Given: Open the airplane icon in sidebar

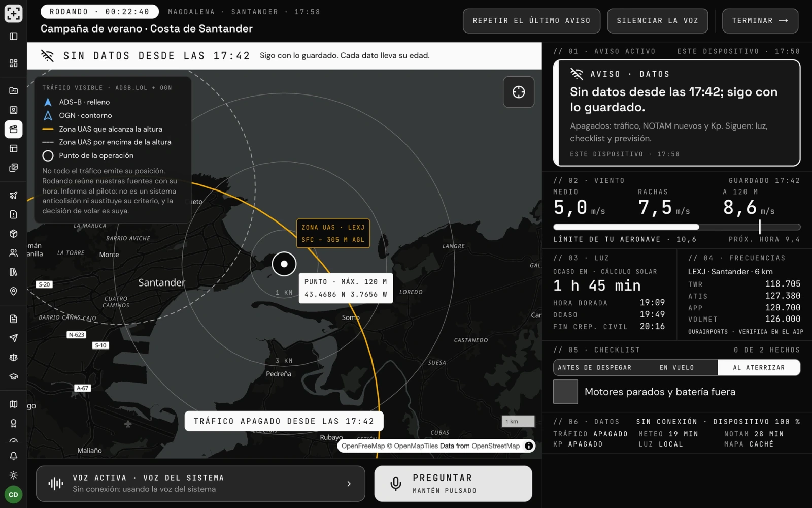Looking at the screenshot, I should (14, 195).
